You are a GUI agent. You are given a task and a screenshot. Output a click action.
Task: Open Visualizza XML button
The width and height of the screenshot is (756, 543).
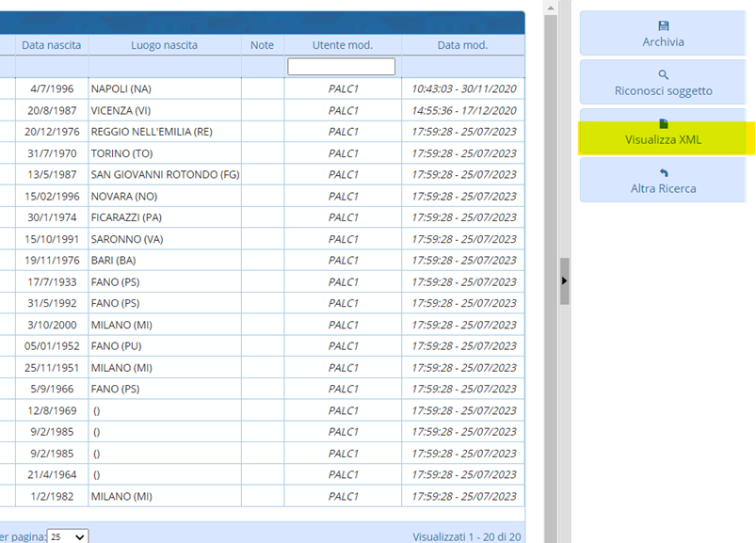click(663, 132)
